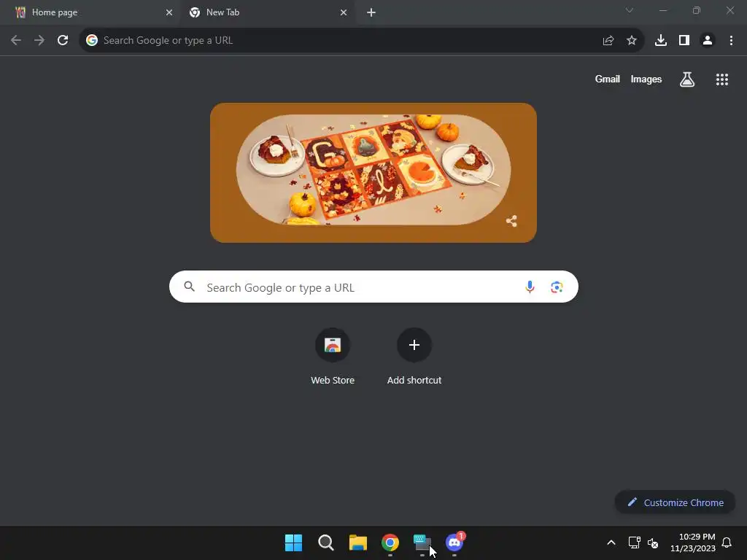This screenshot has width=747, height=560.
Task: Share this page using the share icon
Action: (x=608, y=41)
